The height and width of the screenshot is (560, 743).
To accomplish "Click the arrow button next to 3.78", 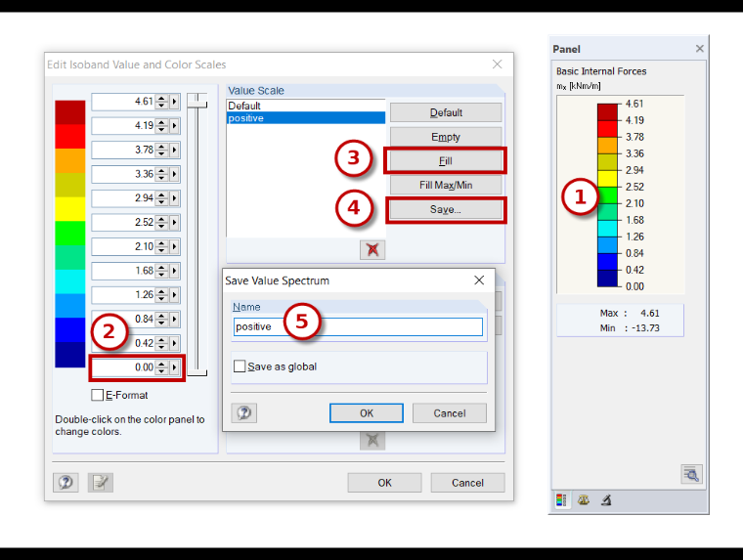I will click(x=174, y=150).
